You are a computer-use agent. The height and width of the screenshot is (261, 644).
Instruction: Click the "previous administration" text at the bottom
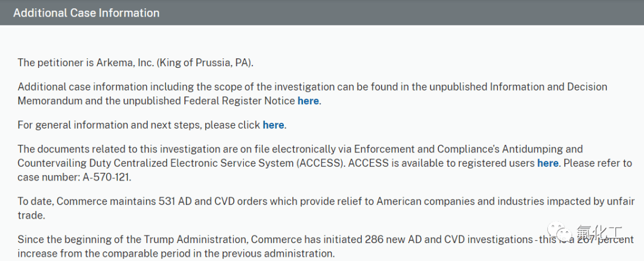[x=283, y=254]
